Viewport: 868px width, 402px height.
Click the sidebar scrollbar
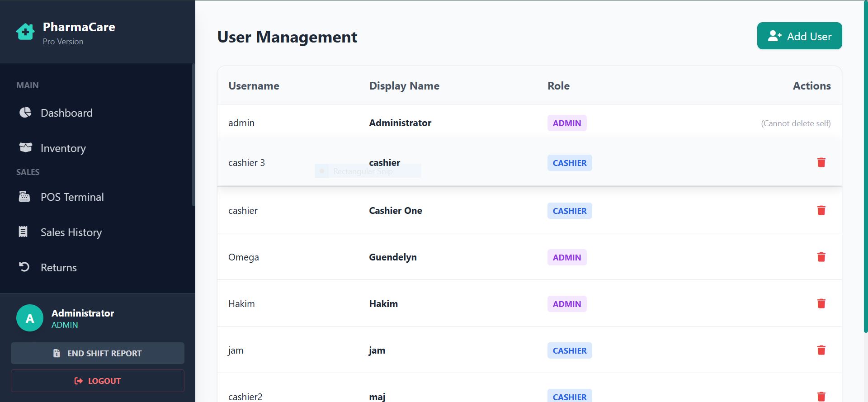point(193,136)
